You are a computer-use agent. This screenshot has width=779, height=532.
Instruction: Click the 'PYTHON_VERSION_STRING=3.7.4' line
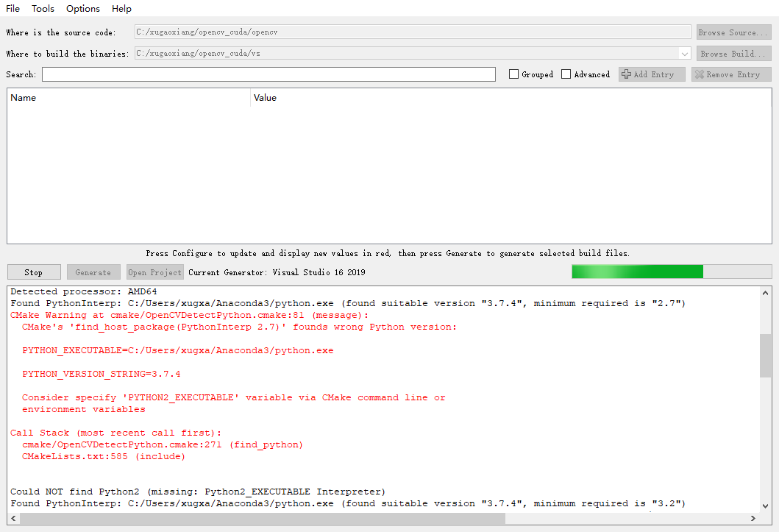[102, 374]
